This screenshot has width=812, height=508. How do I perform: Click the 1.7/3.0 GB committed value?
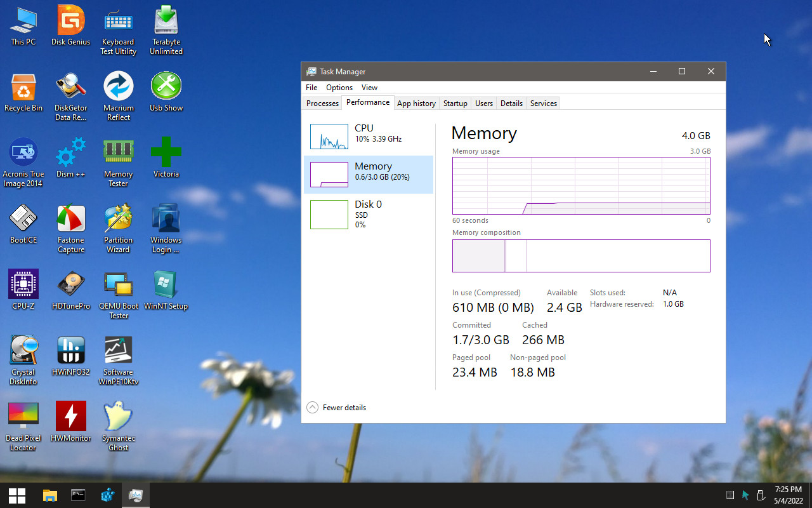coord(481,340)
